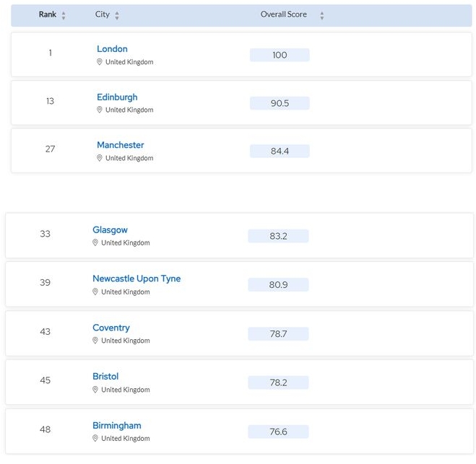Viewport: 476px width, 464px height.
Task: Open the Coventry city link
Action: coord(111,328)
